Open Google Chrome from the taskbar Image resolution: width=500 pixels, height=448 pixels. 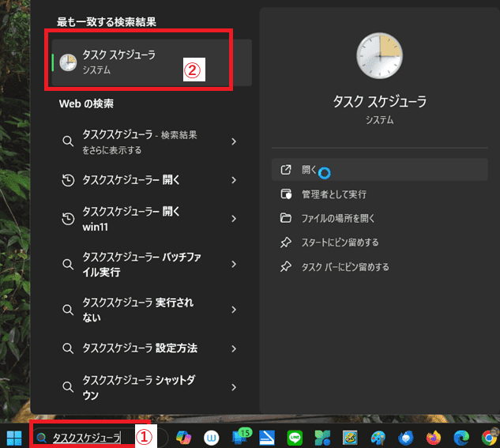[488, 437]
